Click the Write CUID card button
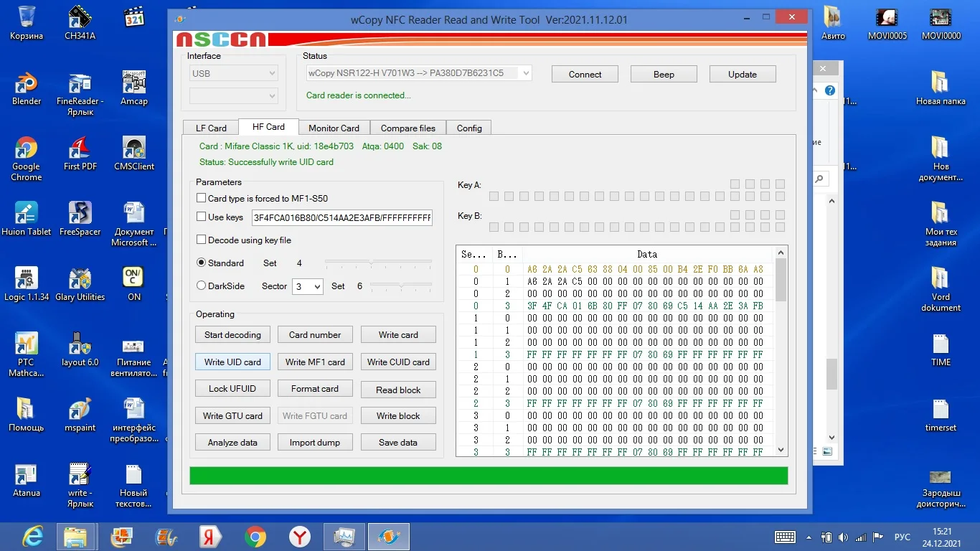980x551 pixels. [x=398, y=362]
